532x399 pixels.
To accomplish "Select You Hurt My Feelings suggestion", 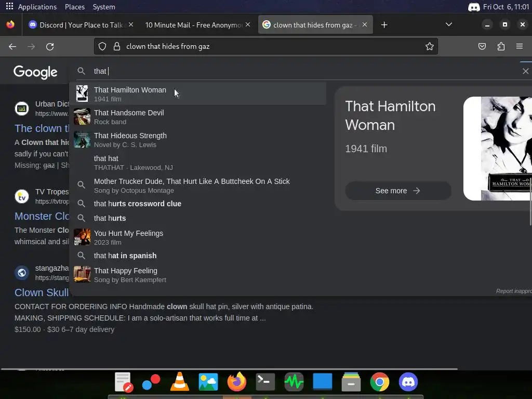I will [x=198, y=237].
